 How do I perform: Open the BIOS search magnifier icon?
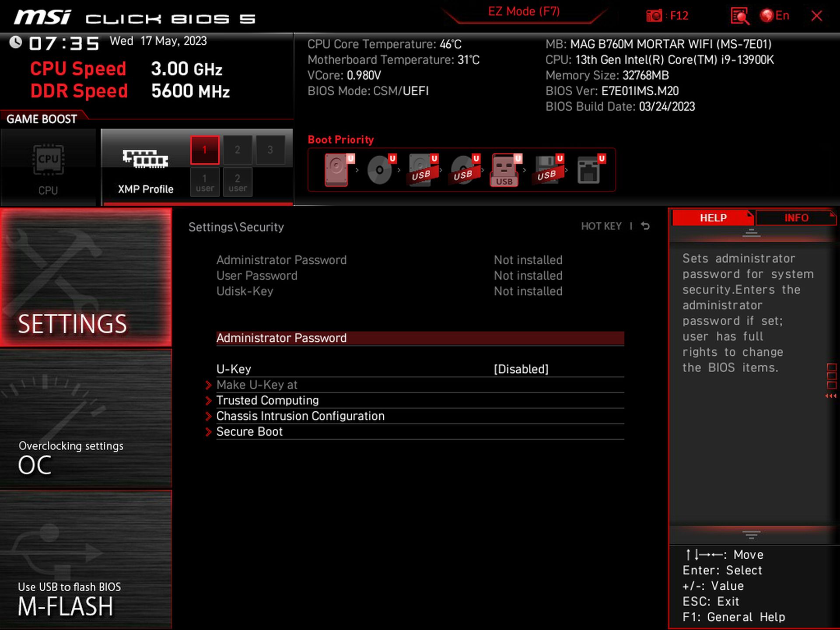[x=740, y=16]
